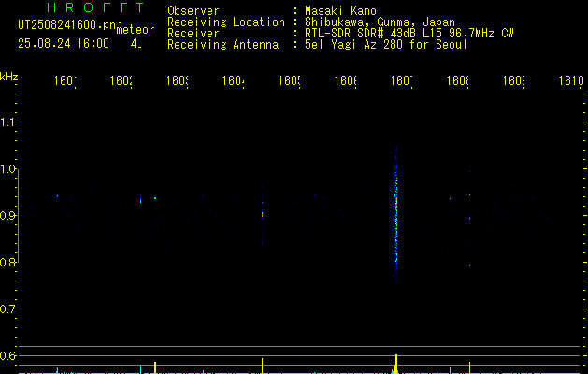
Task: Select the date stamp 25.08.24 16:00
Action: point(64,44)
